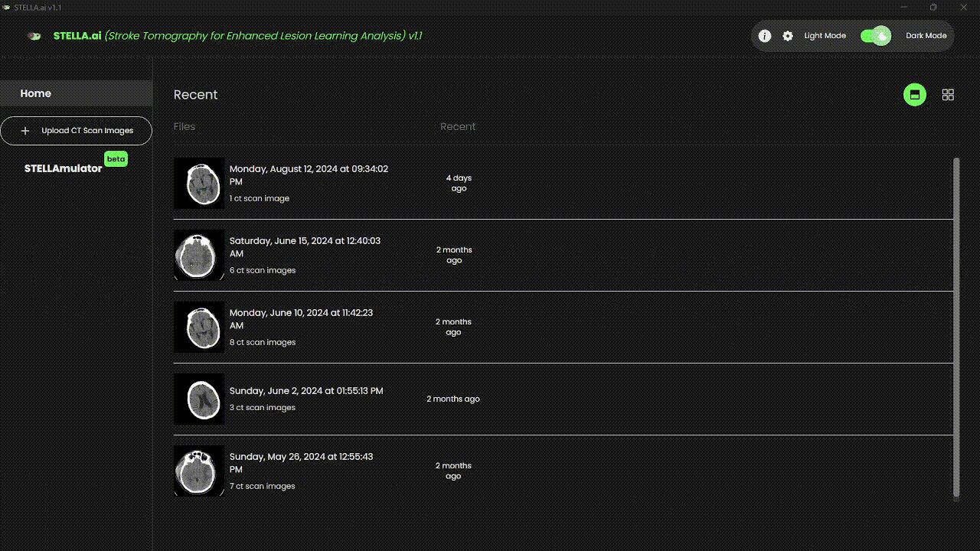This screenshot has height=551, width=980.
Task: Open the August 12, 2024 scan entry
Action: pyautogui.click(x=309, y=175)
